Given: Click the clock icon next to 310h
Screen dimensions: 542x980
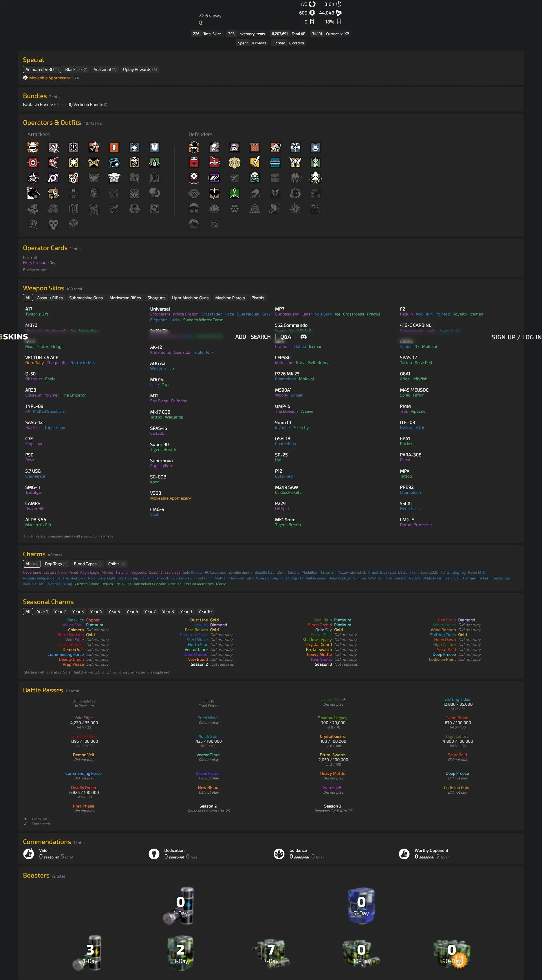Looking at the screenshot, I should [339, 4].
